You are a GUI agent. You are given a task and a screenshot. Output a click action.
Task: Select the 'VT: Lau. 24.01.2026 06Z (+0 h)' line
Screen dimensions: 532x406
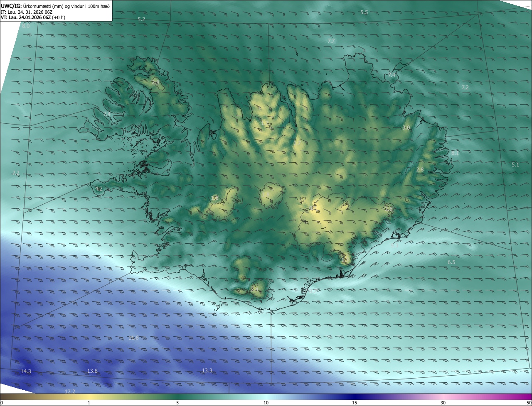(33, 17)
